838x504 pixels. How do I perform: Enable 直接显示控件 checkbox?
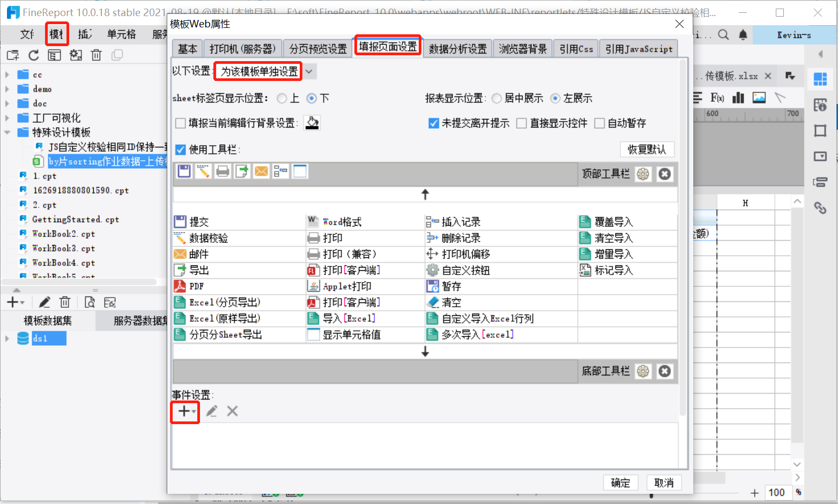pyautogui.click(x=521, y=123)
